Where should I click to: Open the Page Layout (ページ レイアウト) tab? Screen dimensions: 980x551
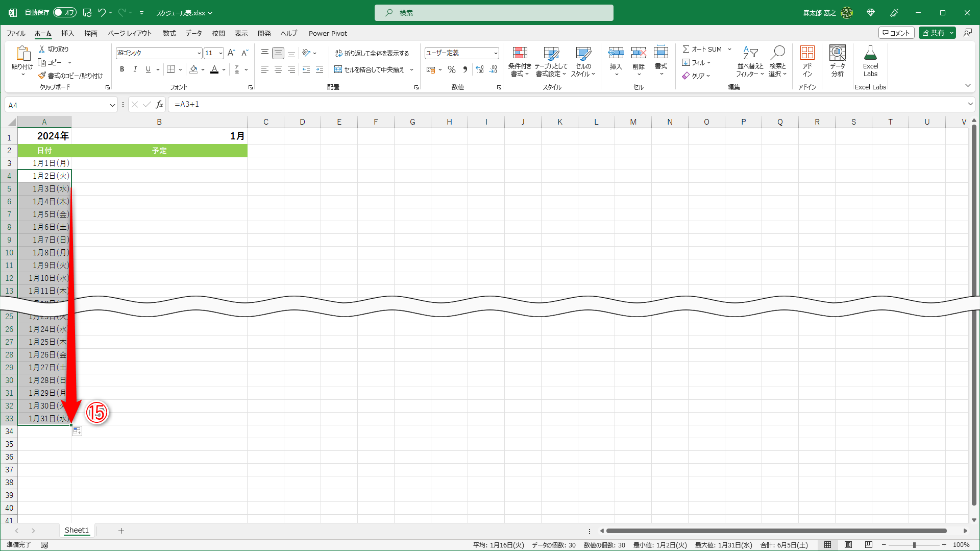pyautogui.click(x=130, y=33)
